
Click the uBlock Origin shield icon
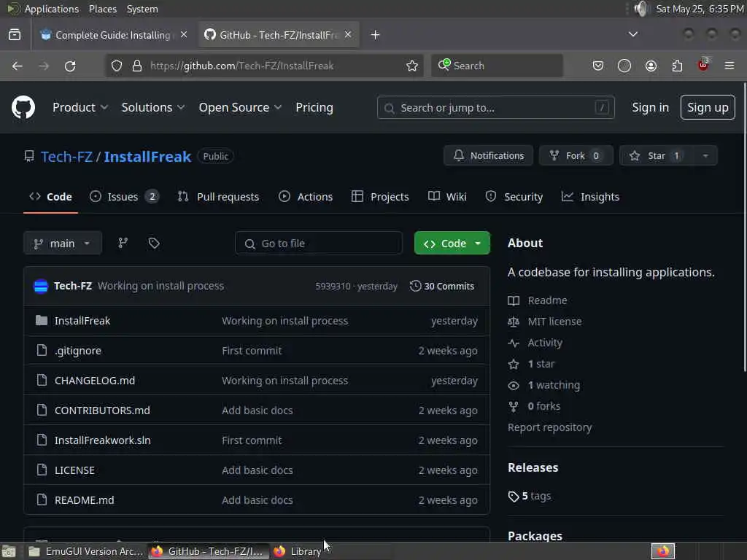coord(703,65)
